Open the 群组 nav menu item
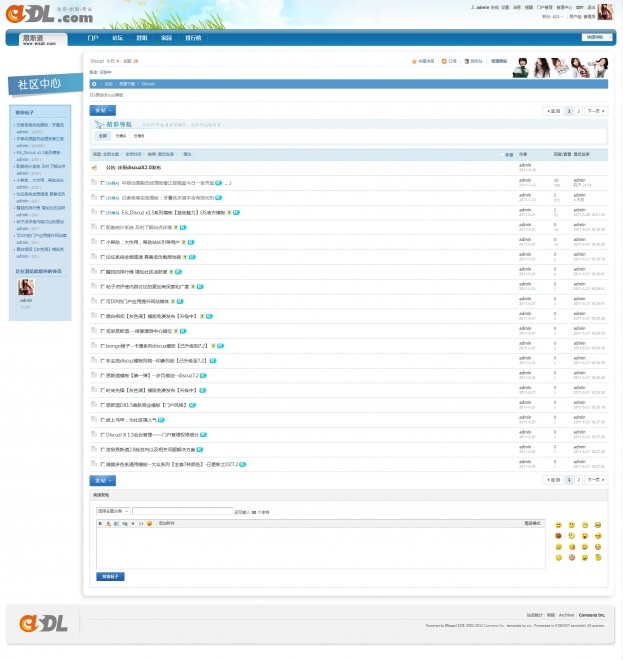This screenshot has height=660, width=623. [x=142, y=38]
